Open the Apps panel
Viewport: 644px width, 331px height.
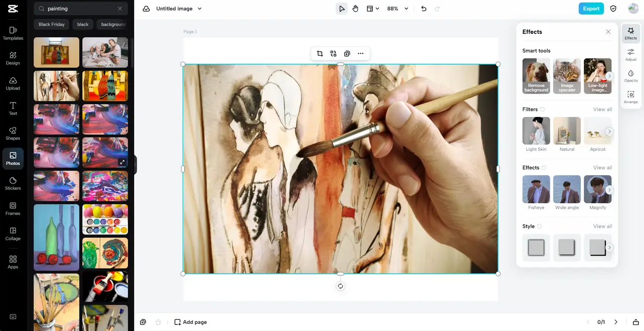(13, 262)
